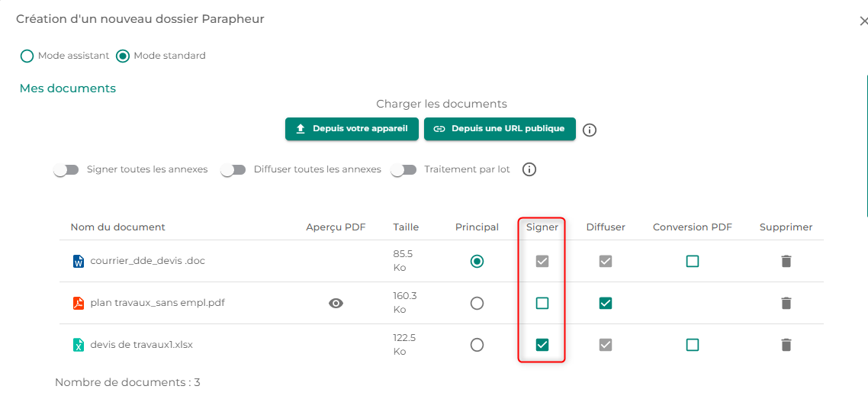Delete devis de travaux1.xlsx via trash icon
Viewport: 868px width, 399px height.
tap(786, 345)
